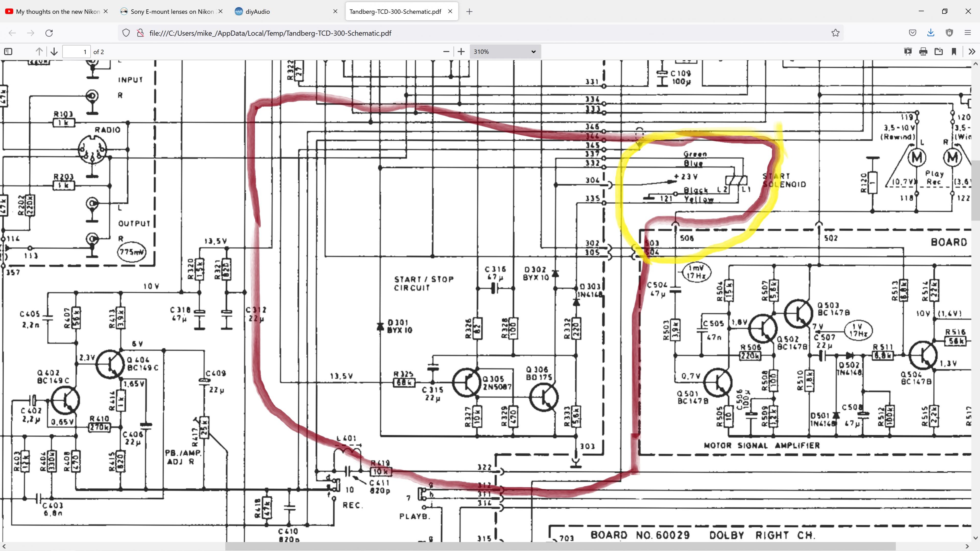Viewport: 980px width, 551px height.
Task: Click the START SOLENOID label in schematic
Action: coord(784,180)
